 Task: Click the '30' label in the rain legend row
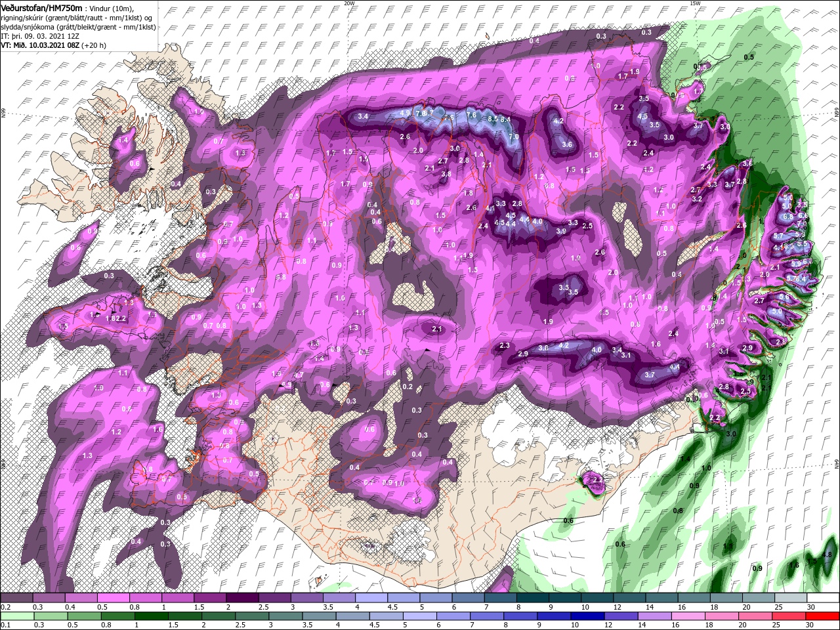(811, 625)
